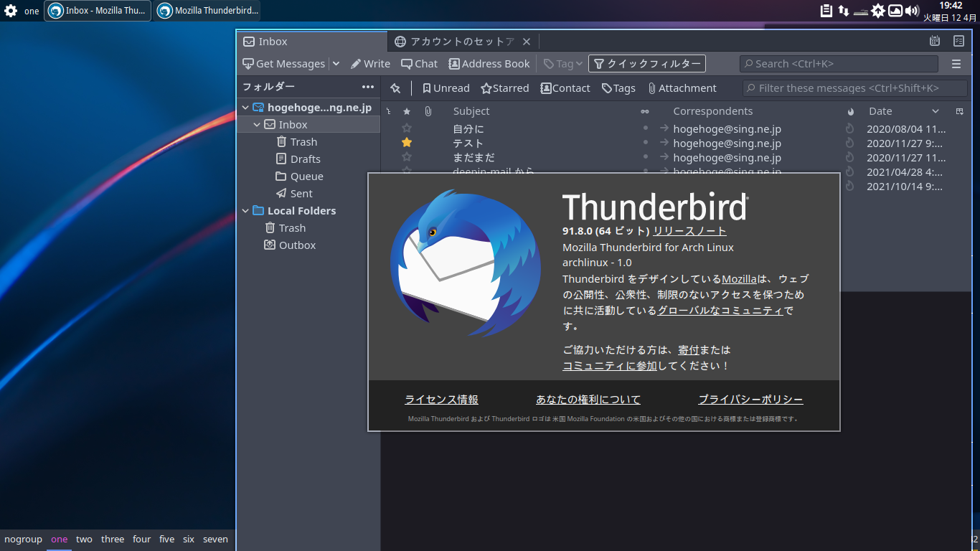Click the thread column header icon
Screen dimensions: 980x551
[x=388, y=111]
